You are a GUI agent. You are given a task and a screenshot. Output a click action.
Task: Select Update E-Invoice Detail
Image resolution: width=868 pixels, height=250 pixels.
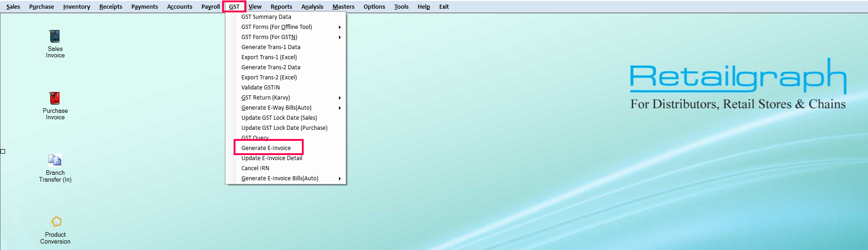coord(285,158)
